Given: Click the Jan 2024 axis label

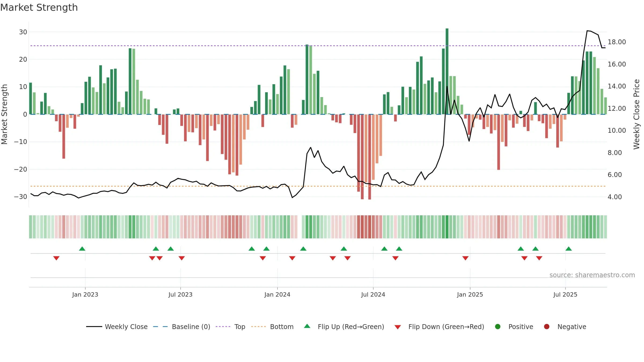Looking at the screenshot, I should [x=277, y=294].
